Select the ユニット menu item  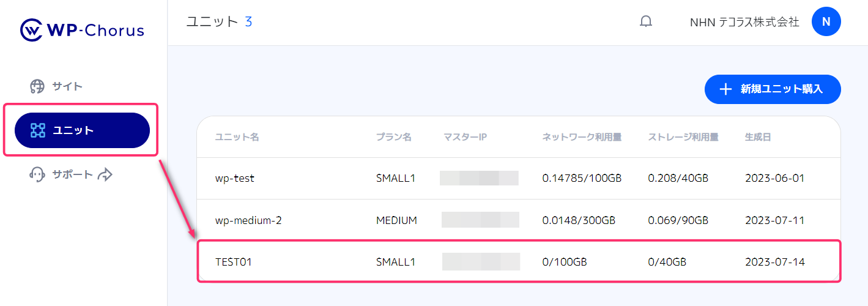[x=82, y=130]
